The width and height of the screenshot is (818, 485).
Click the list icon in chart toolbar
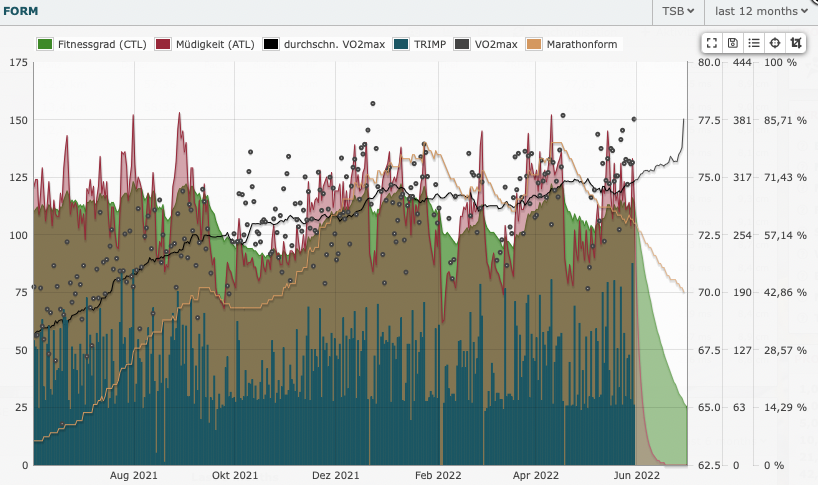pyautogui.click(x=754, y=43)
